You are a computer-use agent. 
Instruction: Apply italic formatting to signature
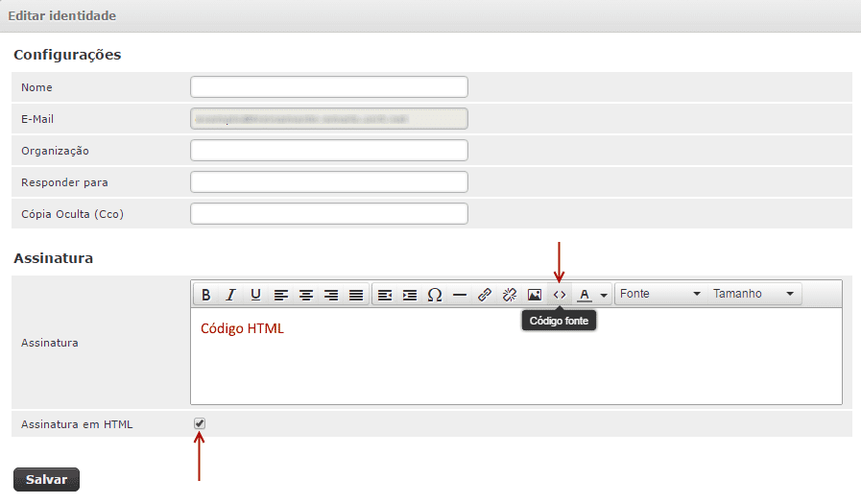230,295
